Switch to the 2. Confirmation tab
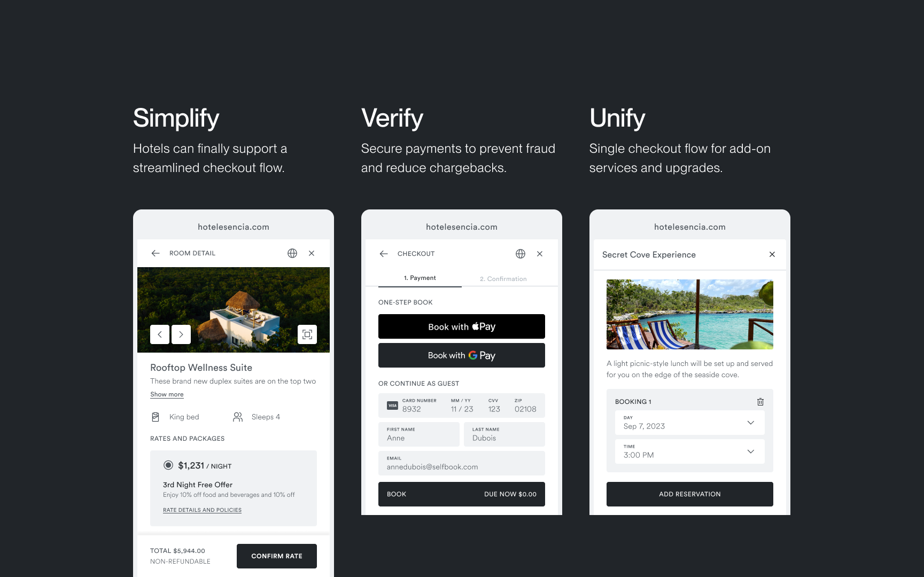The width and height of the screenshot is (924, 577). click(x=503, y=279)
